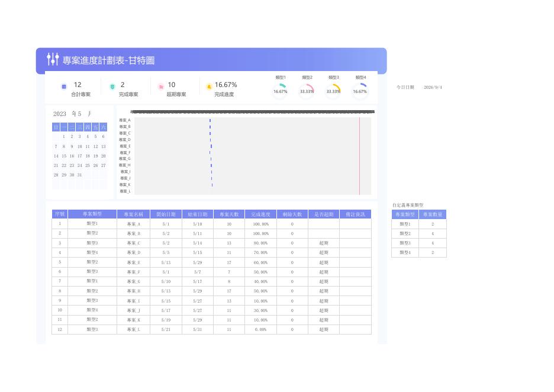The image size is (554, 392).
Task: Click the overdue project count 10
Action: [x=172, y=85]
